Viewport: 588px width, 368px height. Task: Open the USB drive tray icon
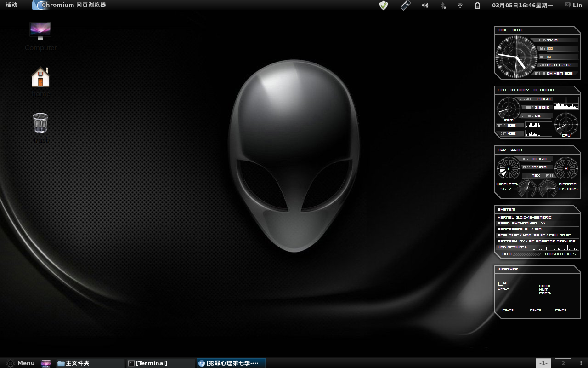[405, 6]
